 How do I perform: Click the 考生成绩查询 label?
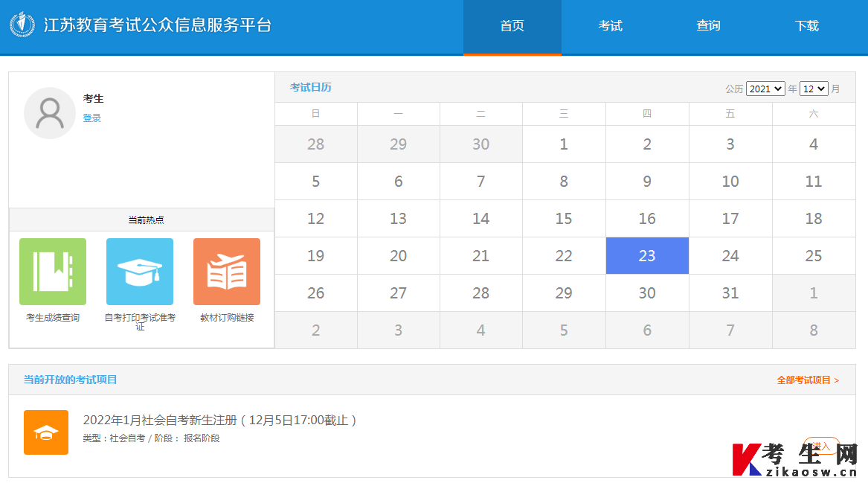click(53, 318)
